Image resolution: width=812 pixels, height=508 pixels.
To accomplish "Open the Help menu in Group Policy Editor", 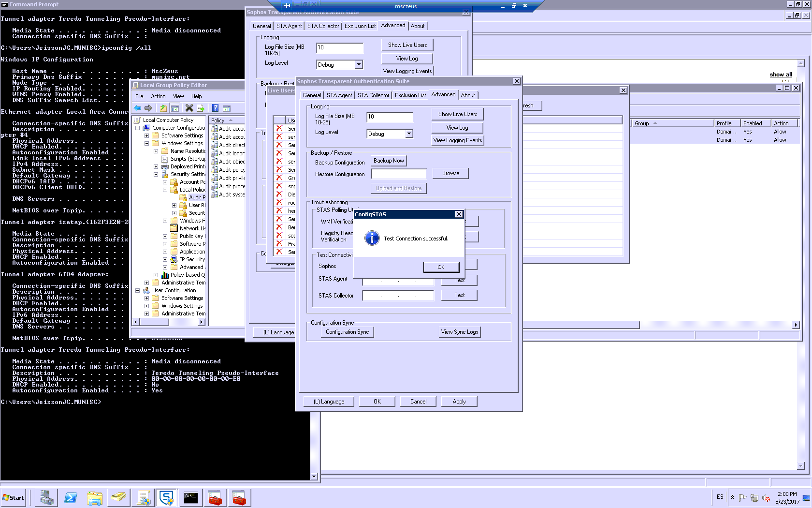I will click(x=196, y=96).
